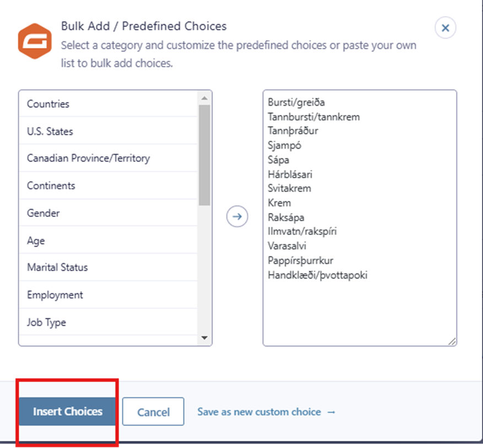Viewport: 483px width, 448px height.
Task: Close the Bulk Add dialog
Action: [x=445, y=28]
